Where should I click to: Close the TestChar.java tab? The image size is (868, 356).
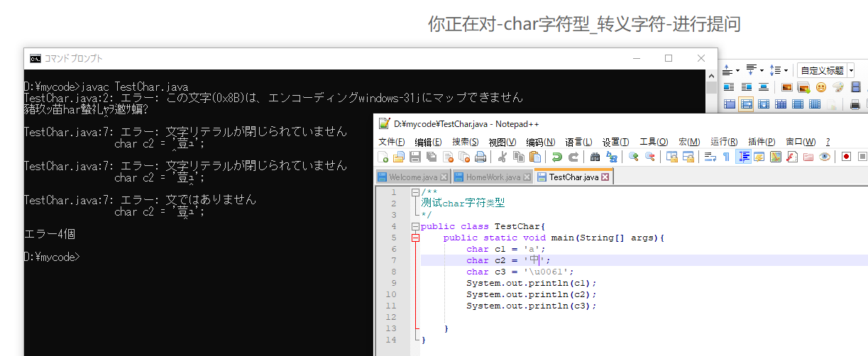coord(605,177)
